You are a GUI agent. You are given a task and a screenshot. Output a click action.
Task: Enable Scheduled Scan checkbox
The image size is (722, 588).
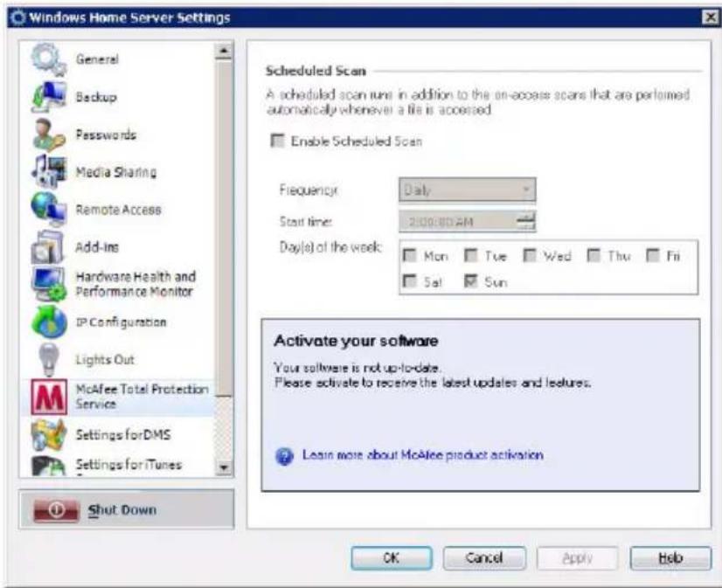point(277,141)
